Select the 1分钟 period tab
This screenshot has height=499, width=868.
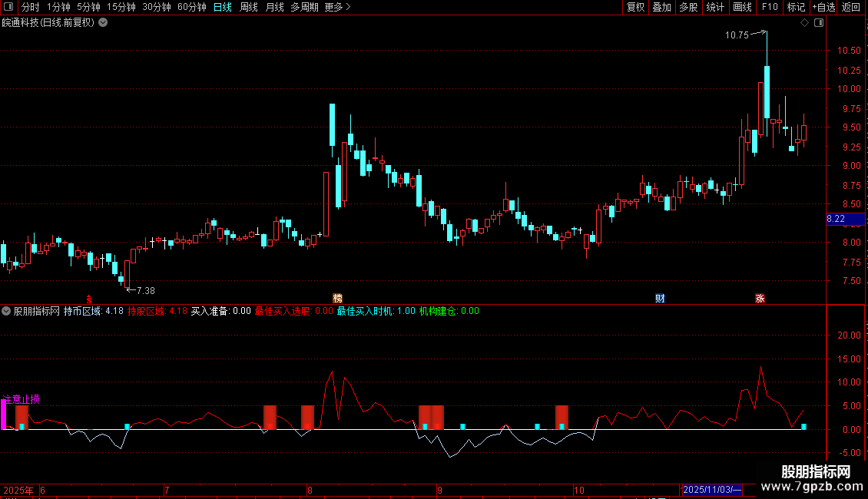coord(58,7)
